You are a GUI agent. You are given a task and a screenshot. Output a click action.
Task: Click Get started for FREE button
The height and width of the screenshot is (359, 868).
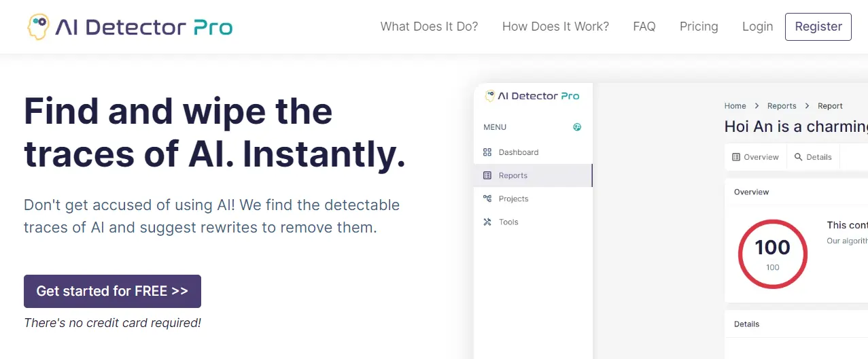[x=112, y=291]
